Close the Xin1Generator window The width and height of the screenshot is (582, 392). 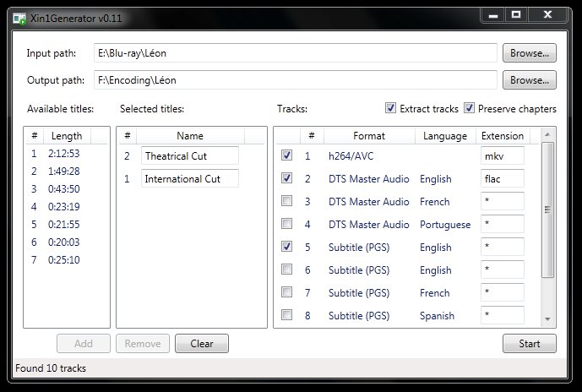[x=547, y=15]
